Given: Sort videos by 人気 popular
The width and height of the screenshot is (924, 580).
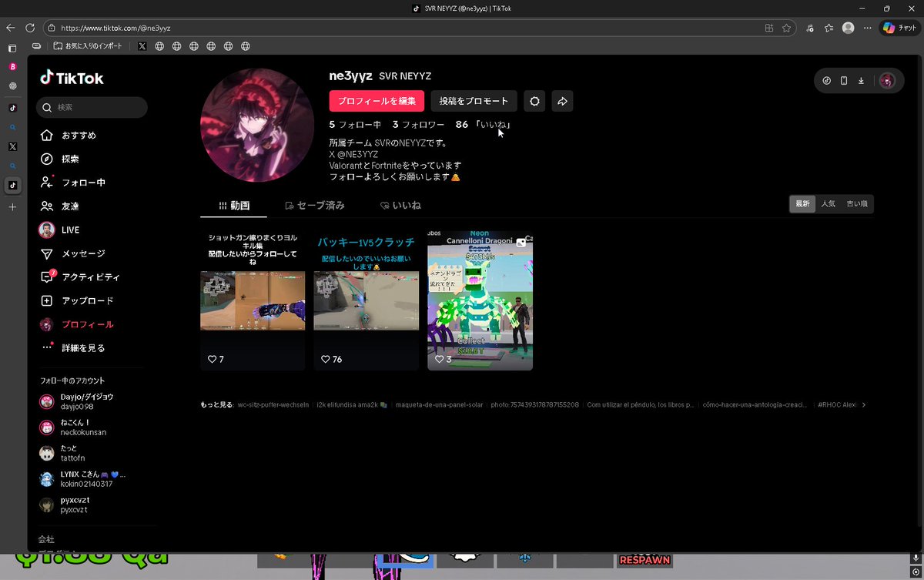Looking at the screenshot, I should pos(828,204).
